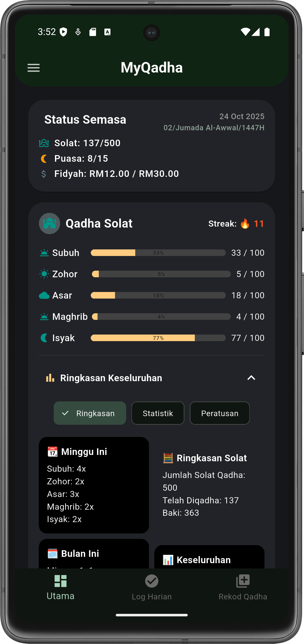
Task: Tap the crescent moon Puasa icon
Action: click(x=44, y=159)
